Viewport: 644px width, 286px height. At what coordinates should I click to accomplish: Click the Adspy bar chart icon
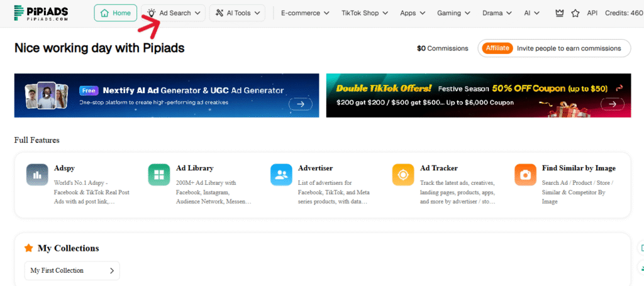(37, 175)
